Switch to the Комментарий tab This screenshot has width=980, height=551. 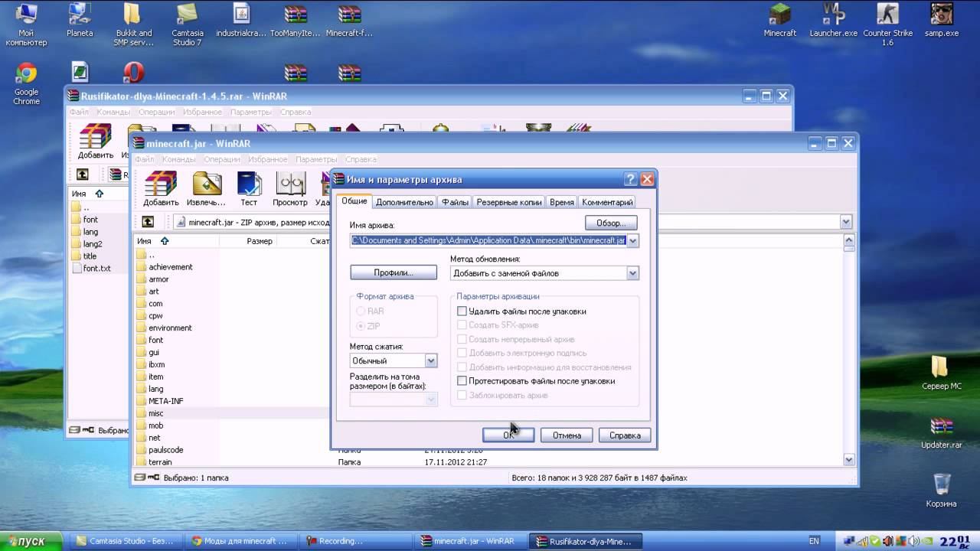(607, 202)
